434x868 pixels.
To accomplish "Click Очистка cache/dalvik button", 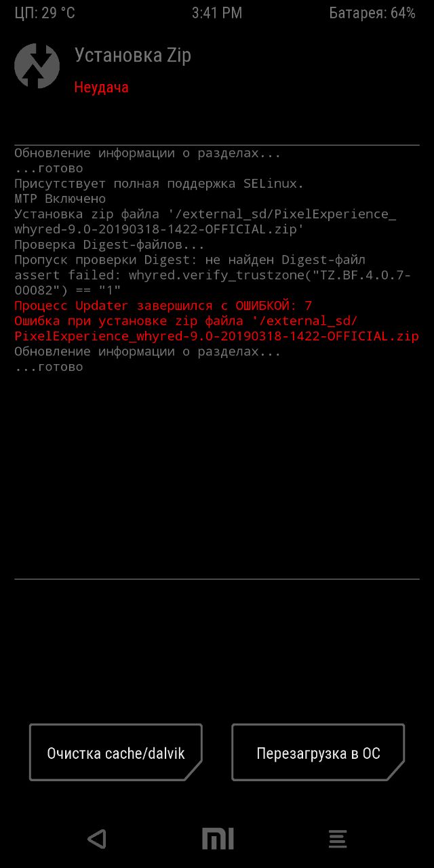I will point(116,753).
